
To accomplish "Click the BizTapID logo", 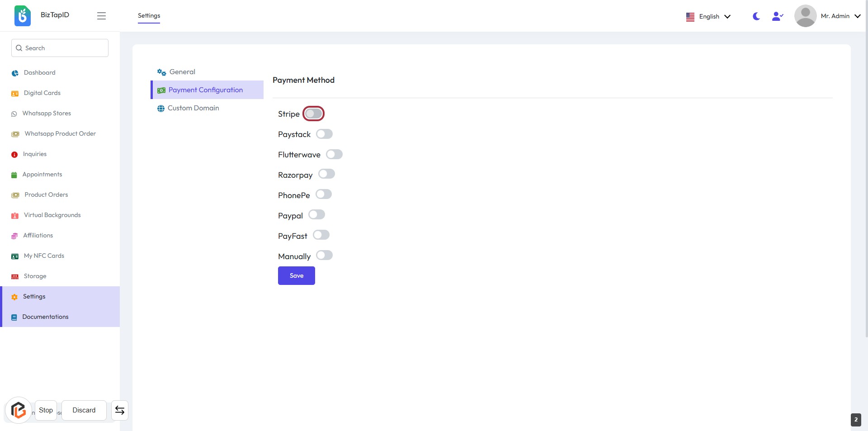I will [23, 16].
